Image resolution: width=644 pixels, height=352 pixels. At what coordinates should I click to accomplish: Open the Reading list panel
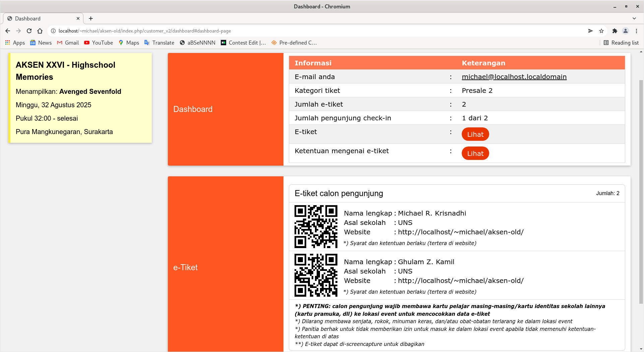pos(621,43)
